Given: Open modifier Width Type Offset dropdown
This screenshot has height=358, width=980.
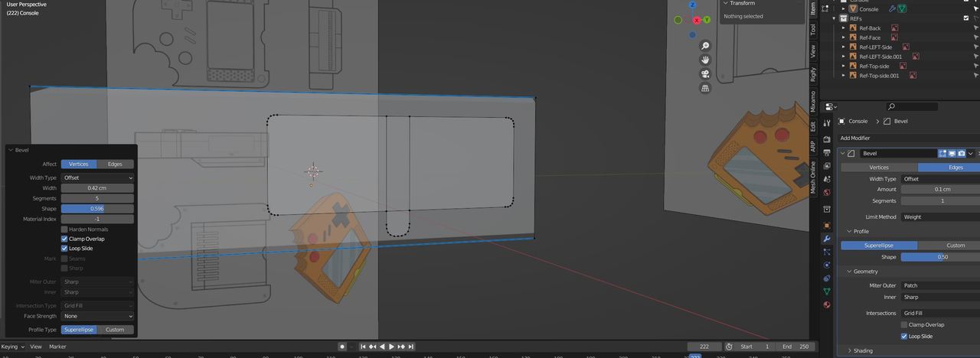Looking at the screenshot, I should (940, 178).
